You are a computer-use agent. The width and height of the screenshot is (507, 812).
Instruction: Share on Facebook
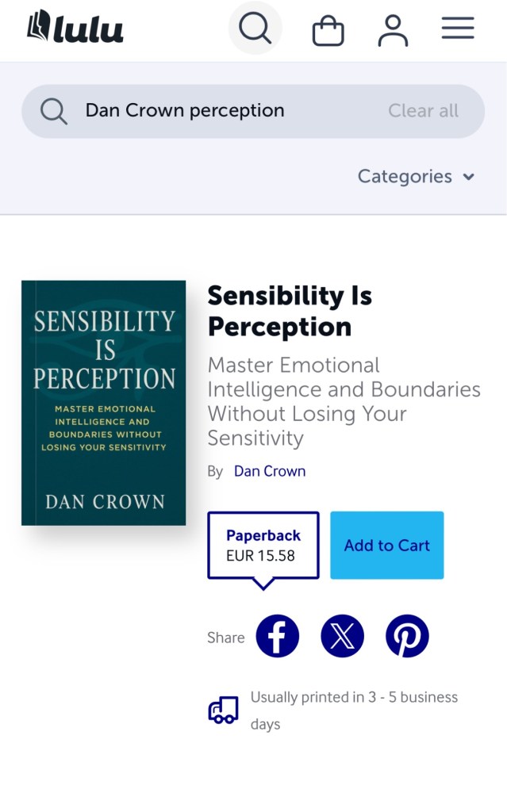[x=278, y=636]
